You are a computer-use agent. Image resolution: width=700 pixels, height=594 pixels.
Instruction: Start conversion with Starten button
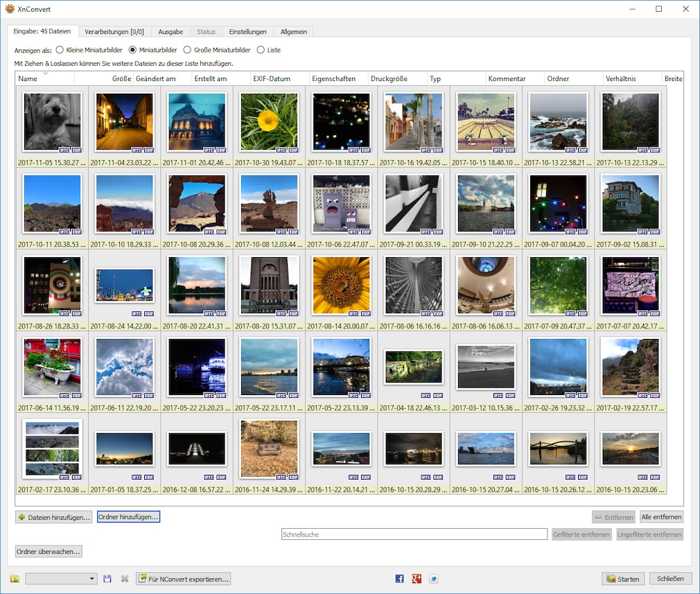pos(623,579)
